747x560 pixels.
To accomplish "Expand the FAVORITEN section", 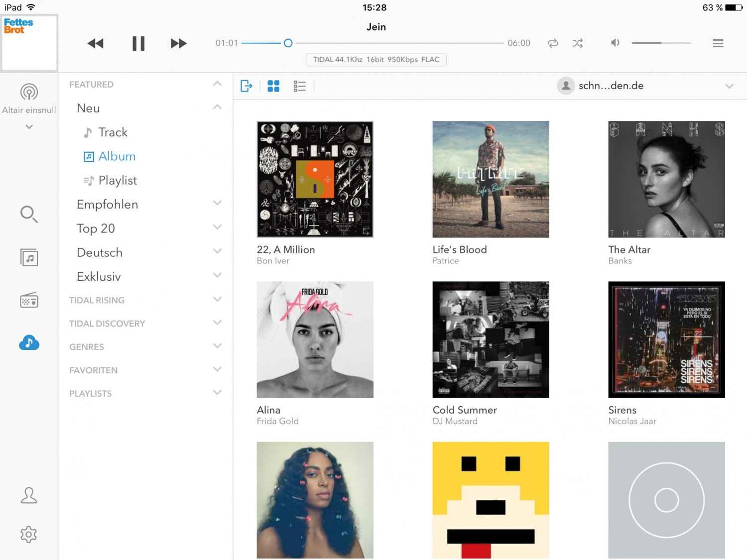I will (x=217, y=369).
